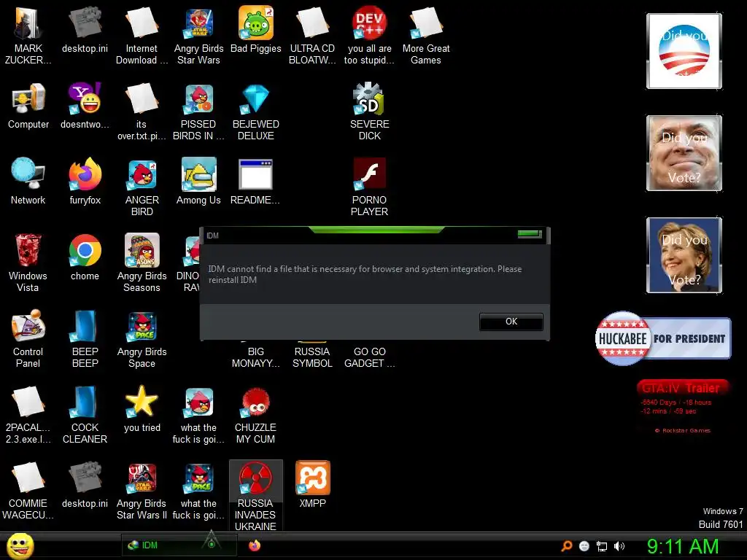
Task: Click the green button in IDM title bar
Action: 530,233
